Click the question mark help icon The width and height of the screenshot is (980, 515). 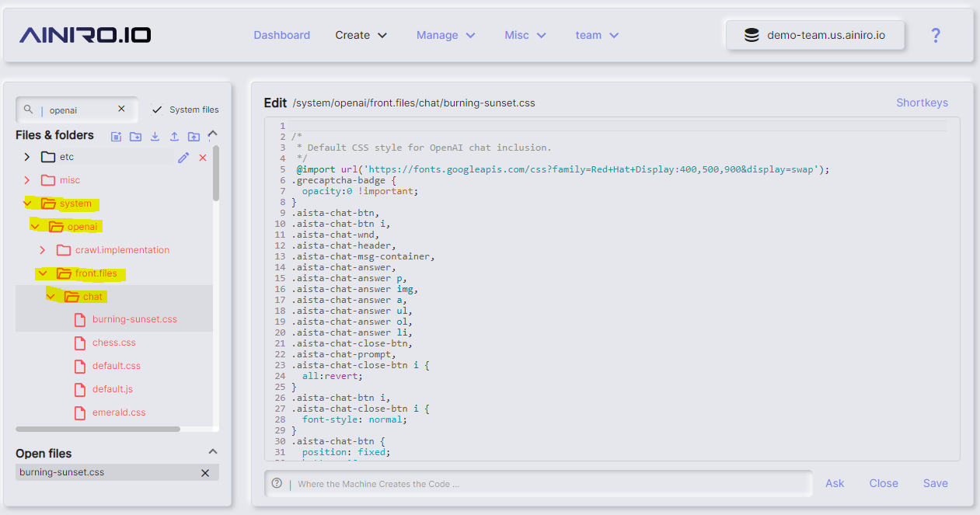pos(936,35)
